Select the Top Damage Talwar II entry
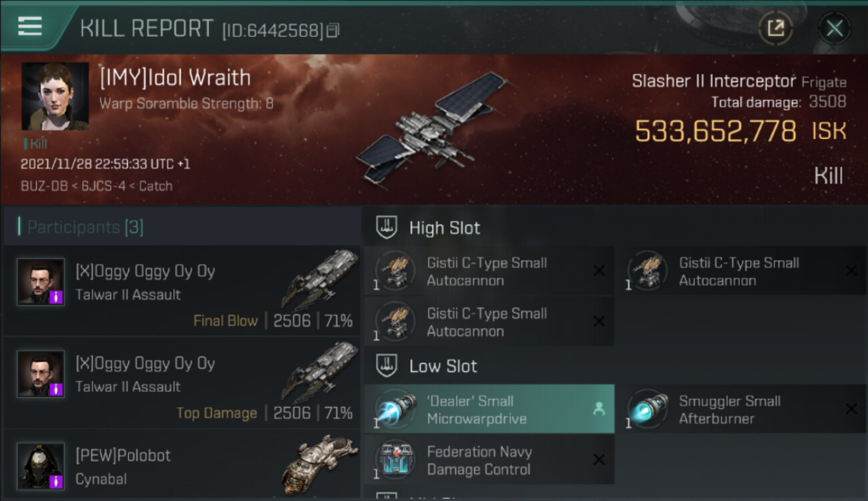The height and width of the screenshot is (501, 868). click(182, 383)
